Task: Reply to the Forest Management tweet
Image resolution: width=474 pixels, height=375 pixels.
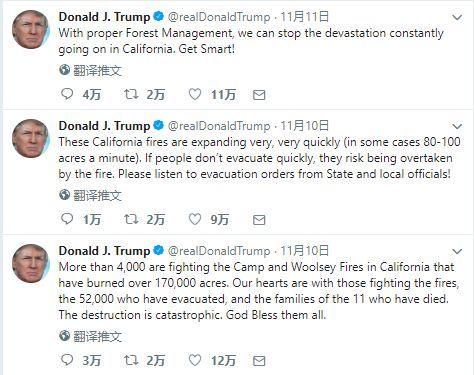Action: (67, 94)
